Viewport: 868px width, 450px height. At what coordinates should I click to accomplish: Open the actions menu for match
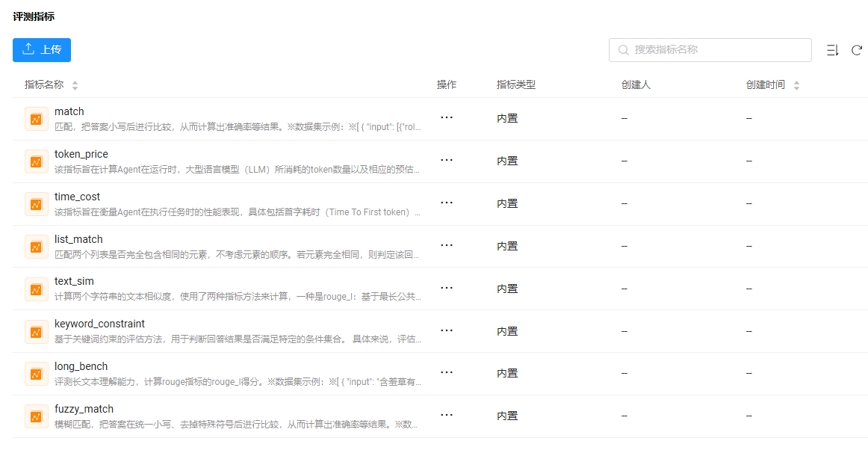point(447,117)
